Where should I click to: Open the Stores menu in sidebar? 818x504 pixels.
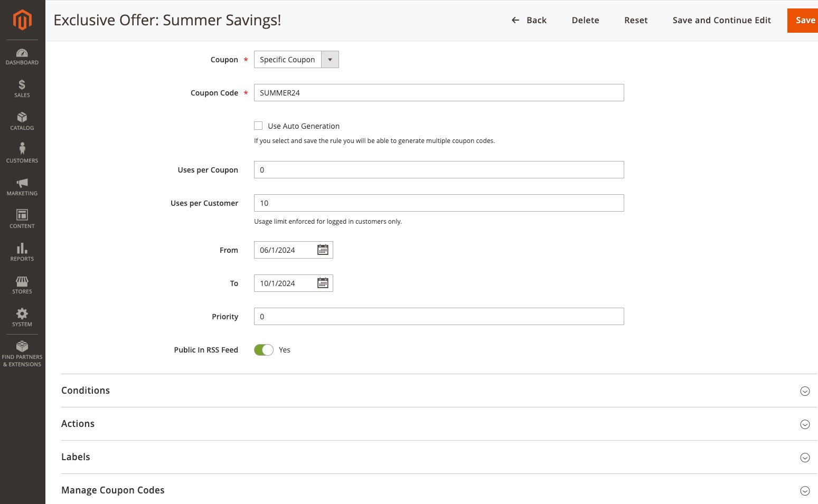click(22, 284)
